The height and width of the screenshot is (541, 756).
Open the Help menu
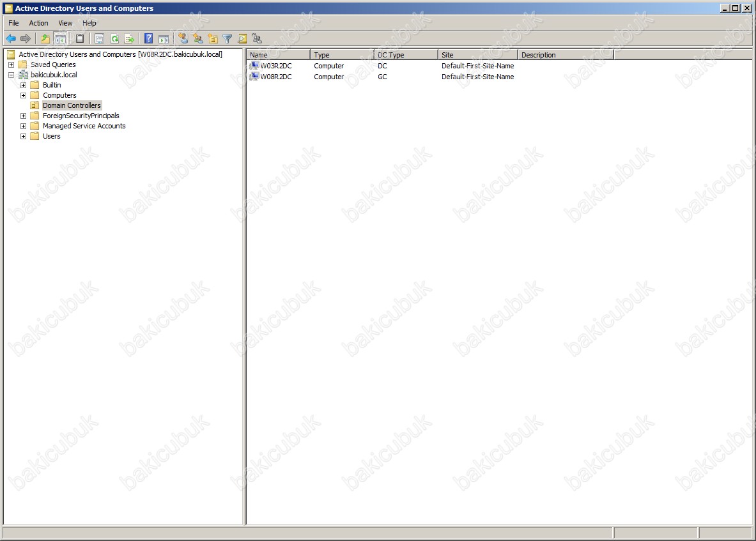click(x=89, y=22)
